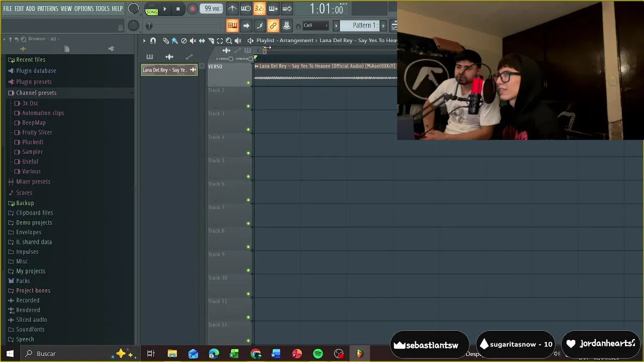The image size is (644, 362).
Task: Click the step edit arrow icon
Action: click(x=246, y=26)
